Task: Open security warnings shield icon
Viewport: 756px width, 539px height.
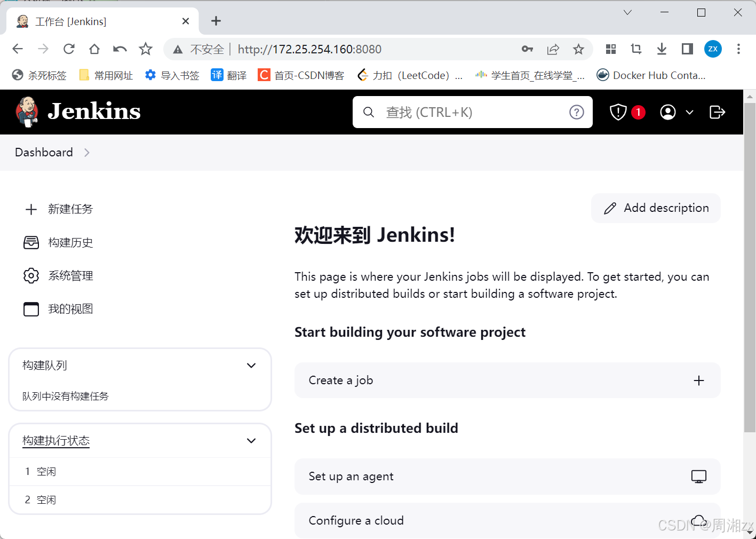Action: tap(618, 112)
